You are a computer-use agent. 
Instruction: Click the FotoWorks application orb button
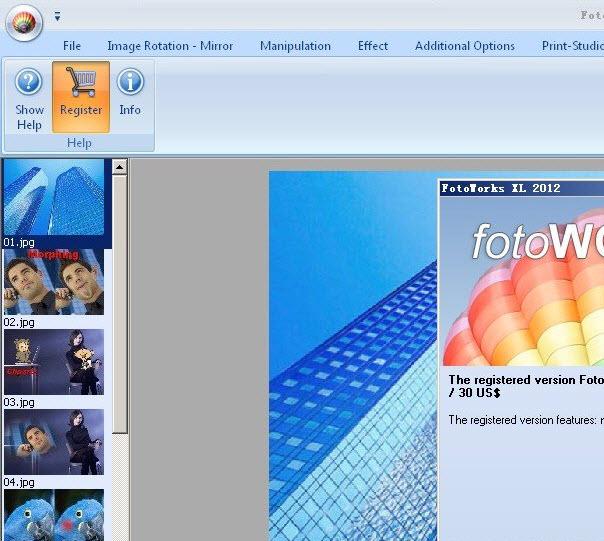click(24, 22)
